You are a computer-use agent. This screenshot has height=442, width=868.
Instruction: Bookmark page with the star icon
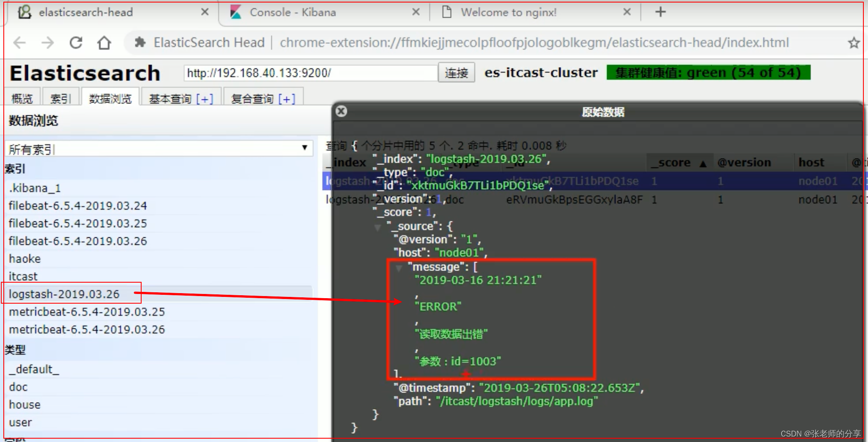tap(854, 42)
